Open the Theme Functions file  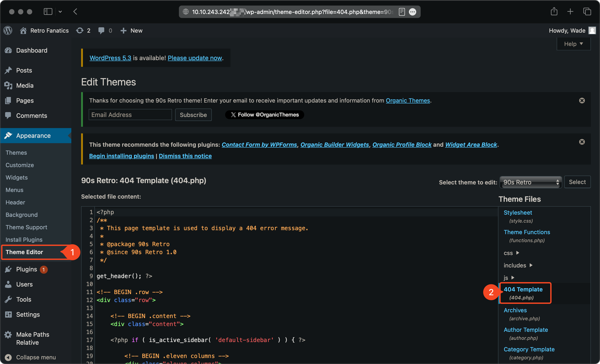pyautogui.click(x=527, y=232)
